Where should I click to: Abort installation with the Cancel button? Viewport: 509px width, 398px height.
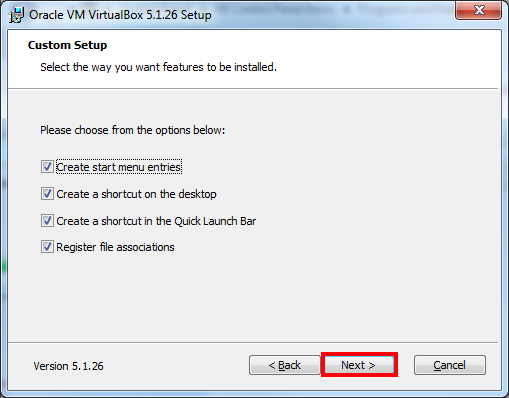point(450,365)
